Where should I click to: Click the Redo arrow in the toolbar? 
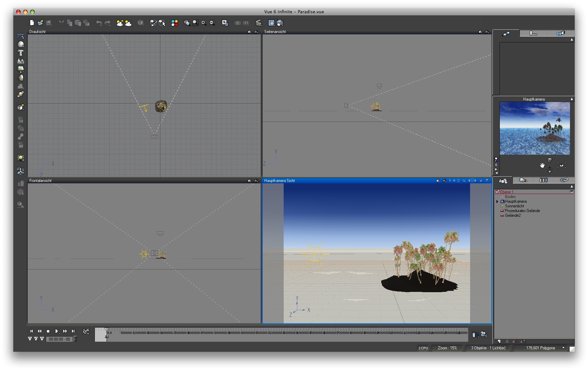(x=108, y=23)
